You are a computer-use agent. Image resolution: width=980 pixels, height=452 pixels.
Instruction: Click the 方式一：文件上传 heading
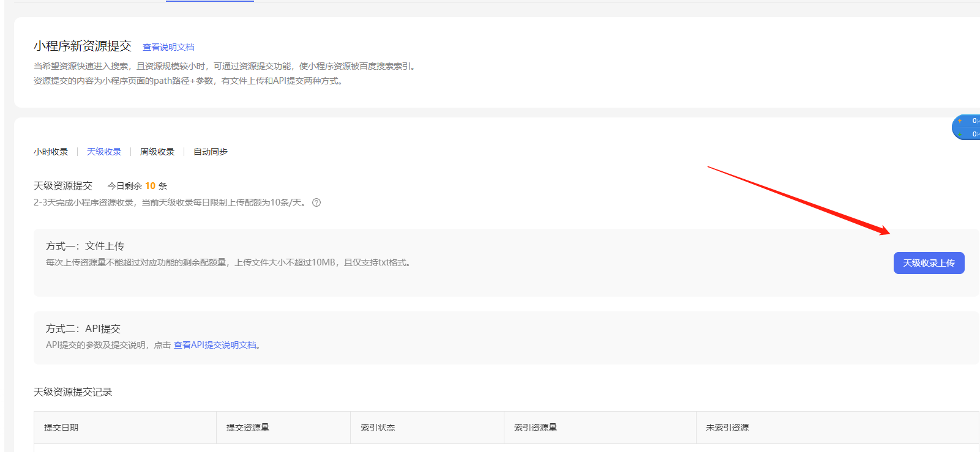(x=85, y=246)
